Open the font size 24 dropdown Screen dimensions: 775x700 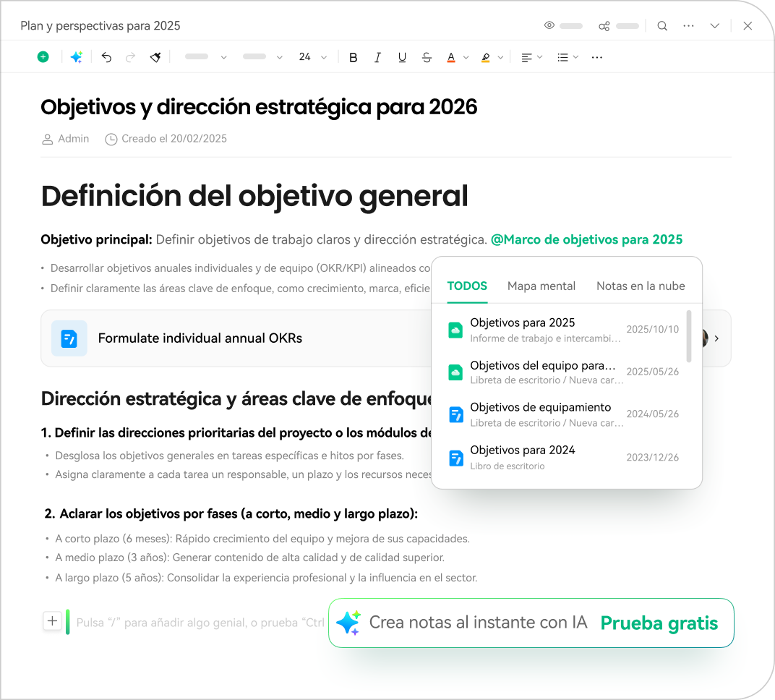pyautogui.click(x=312, y=57)
